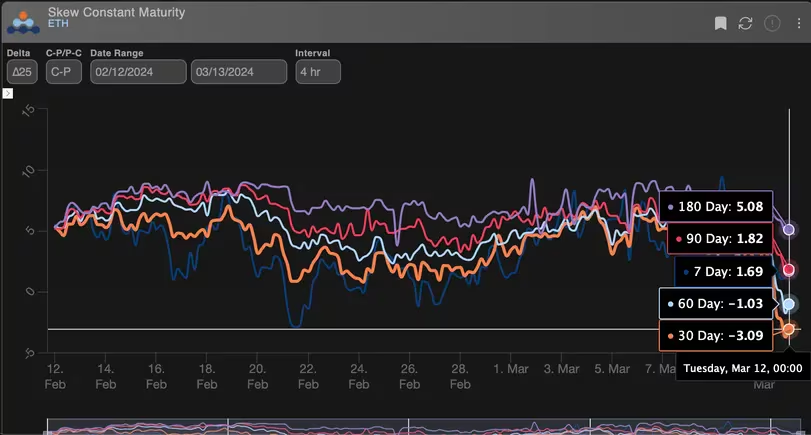811x435 pixels.
Task: Click the 180 Day tooltip label
Action: [716, 207]
